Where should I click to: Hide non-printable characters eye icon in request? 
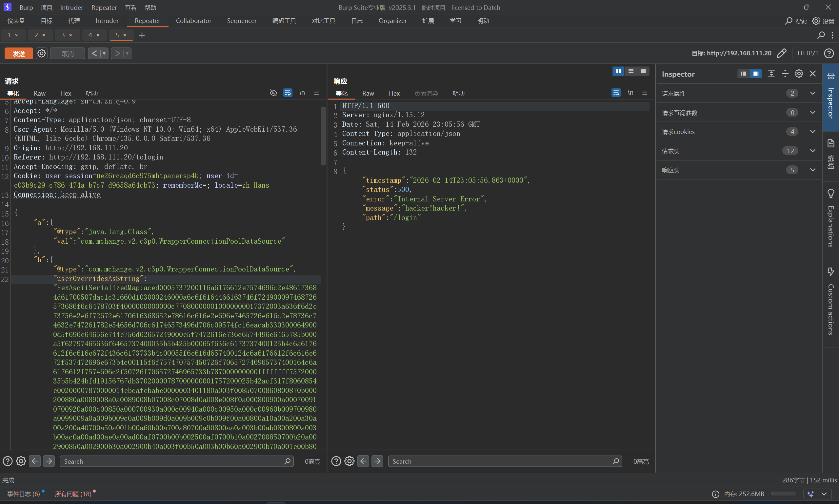(273, 93)
